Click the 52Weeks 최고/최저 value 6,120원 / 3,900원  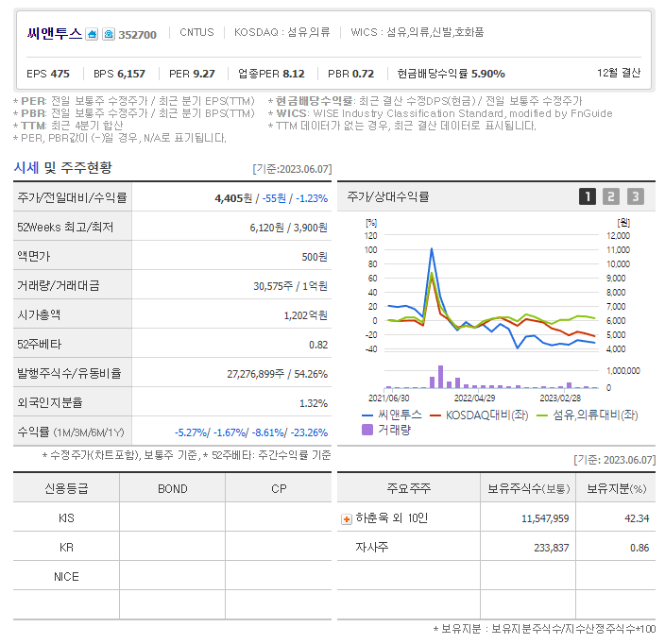pos(288,228)
